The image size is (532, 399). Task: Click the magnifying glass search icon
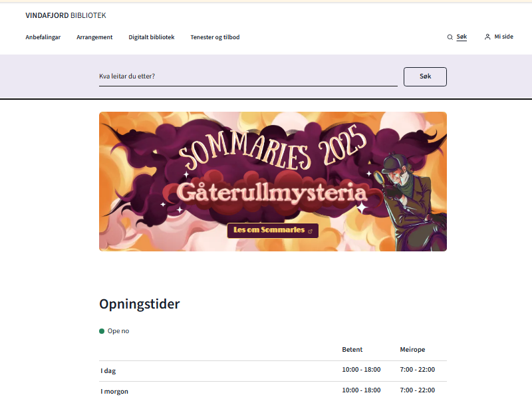coord(450,37)
